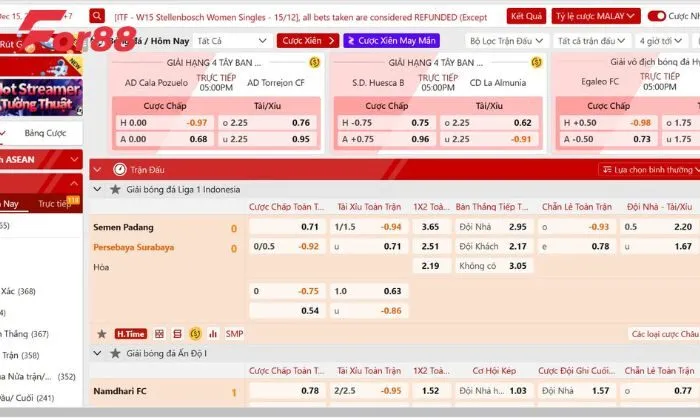Click coin icon on AD Cala Pozuelo card

click(314, 62)
